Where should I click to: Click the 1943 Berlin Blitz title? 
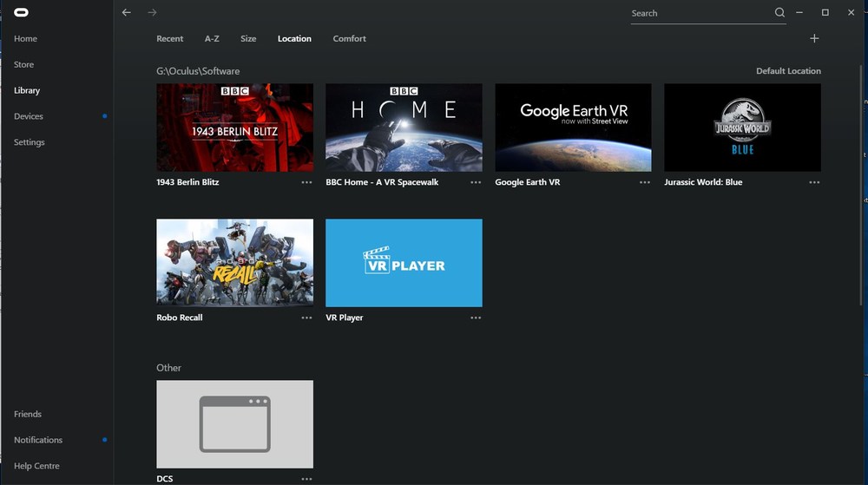click(187, 182)
